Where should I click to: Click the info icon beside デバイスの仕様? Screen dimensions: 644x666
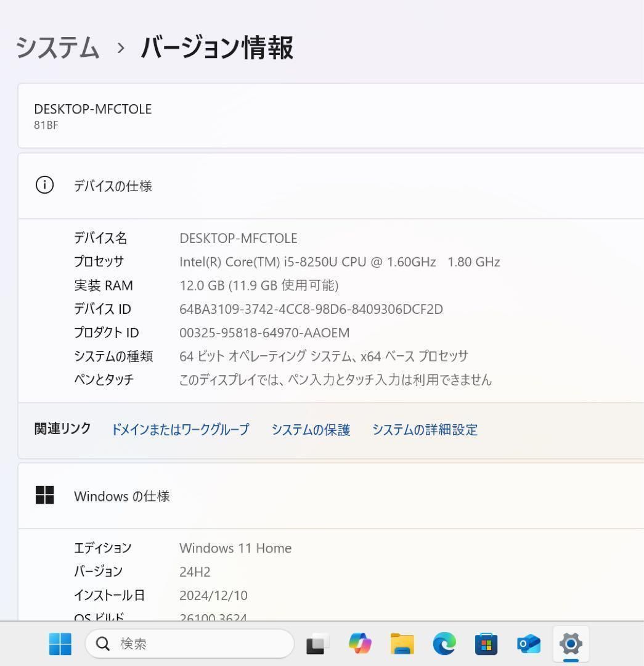click(44, 185)
